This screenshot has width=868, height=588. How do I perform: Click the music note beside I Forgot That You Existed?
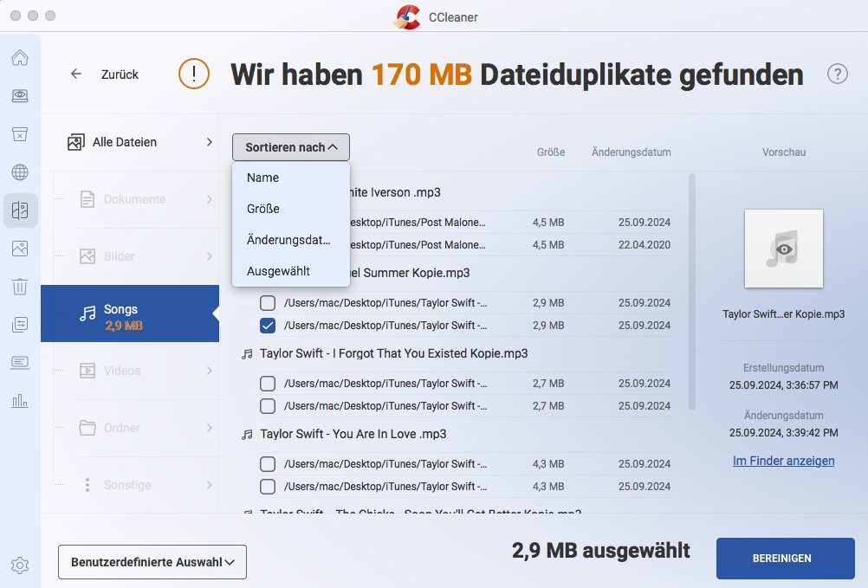coord(248,354)
